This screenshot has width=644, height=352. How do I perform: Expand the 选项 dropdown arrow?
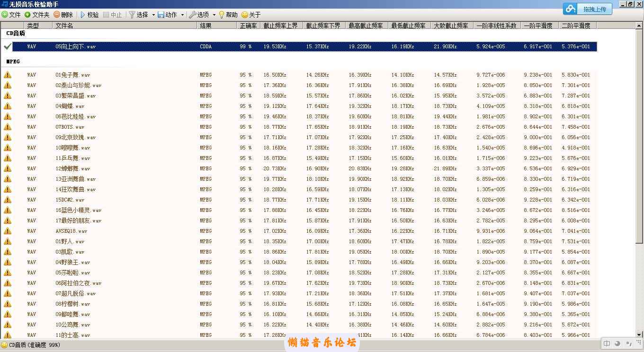click(x=214, y=15)
